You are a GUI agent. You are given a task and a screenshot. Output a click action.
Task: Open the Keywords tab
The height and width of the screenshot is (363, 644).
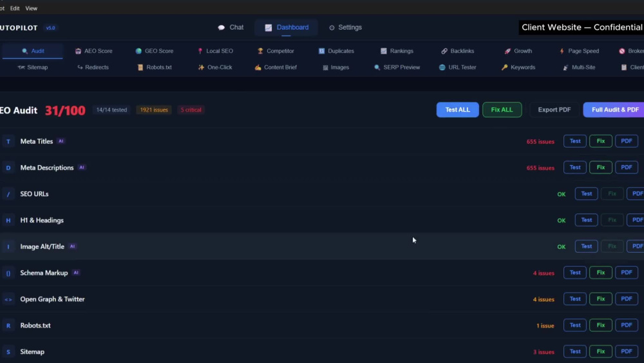[x=518, y=68]
